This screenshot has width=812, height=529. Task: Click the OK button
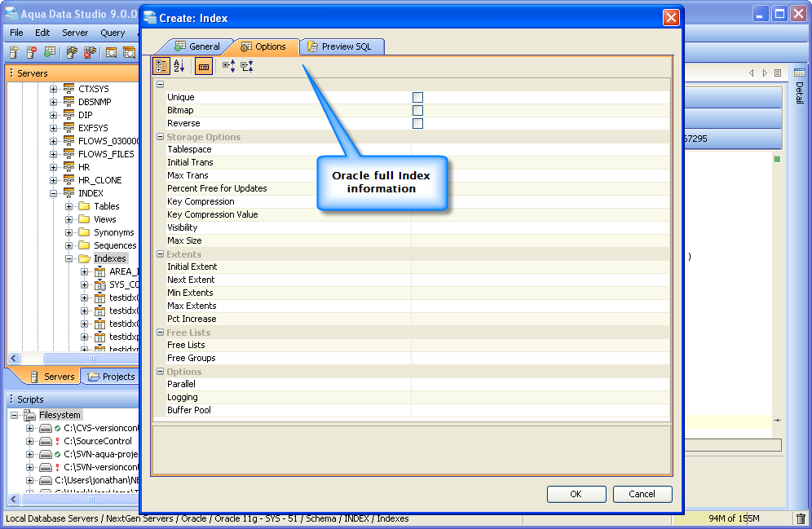[x=576, y=494]
